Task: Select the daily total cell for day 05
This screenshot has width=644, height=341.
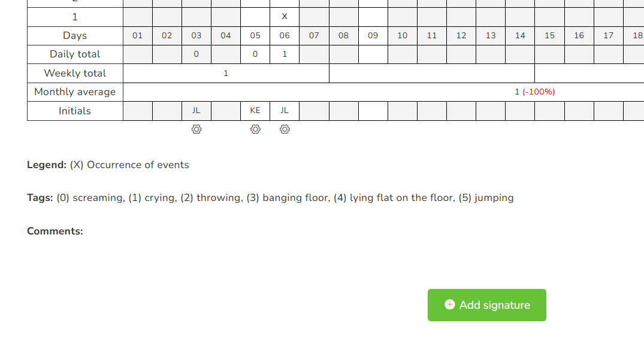Action: point(255,54)
